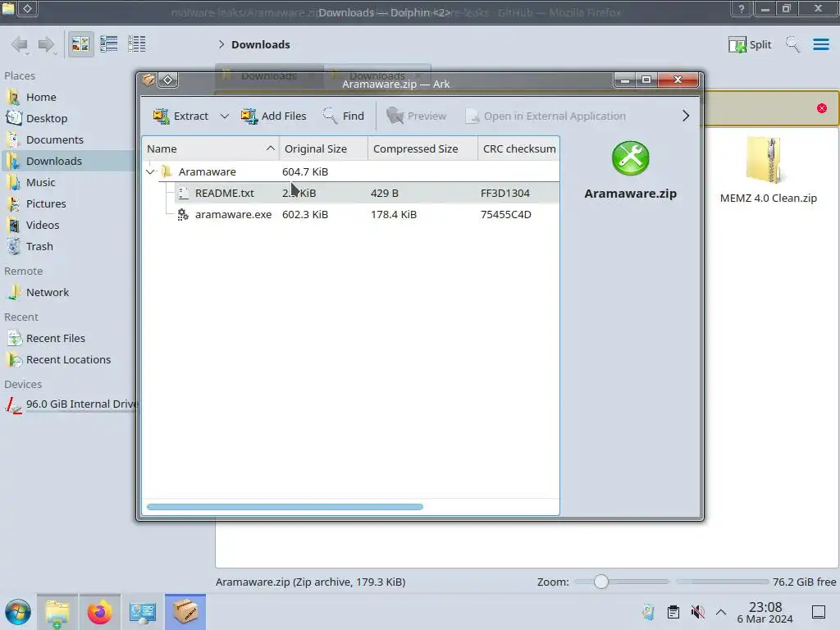The width and height of the screenshot is (840, 630).
Task: Dismiss Dolphin message bar with red close icon
Action: 822,109
